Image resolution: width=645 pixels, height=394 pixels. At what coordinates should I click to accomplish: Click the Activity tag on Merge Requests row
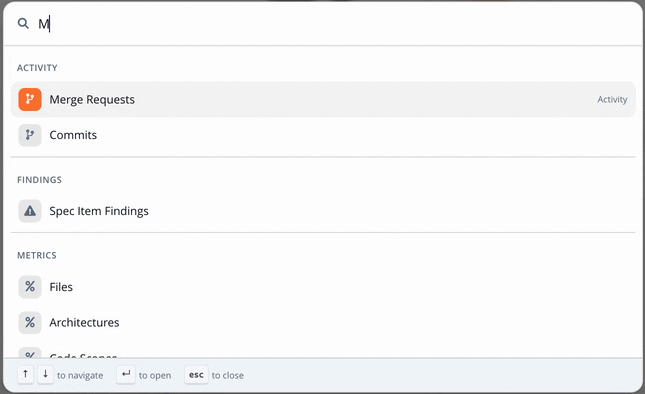(x=612, y=100)
